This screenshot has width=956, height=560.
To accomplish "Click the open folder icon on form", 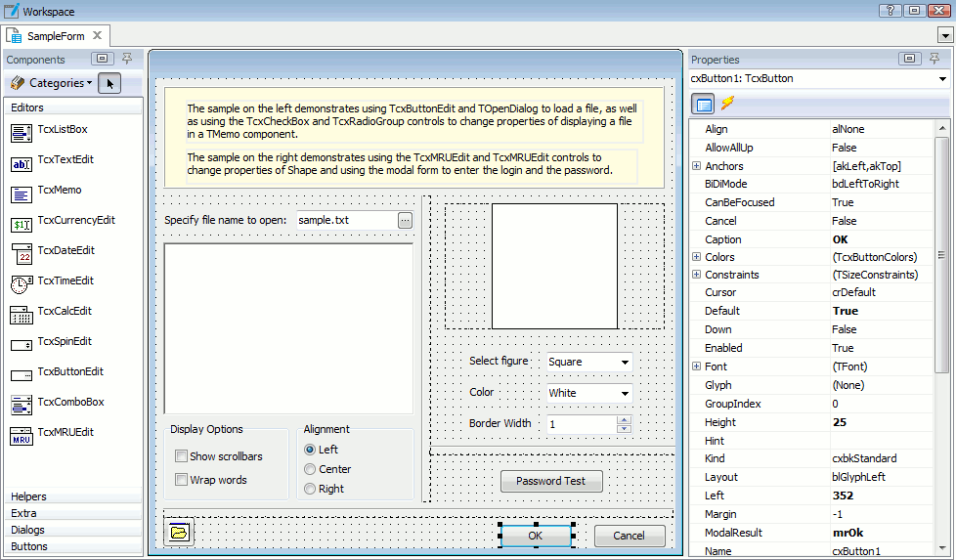I will coord(179,533).
